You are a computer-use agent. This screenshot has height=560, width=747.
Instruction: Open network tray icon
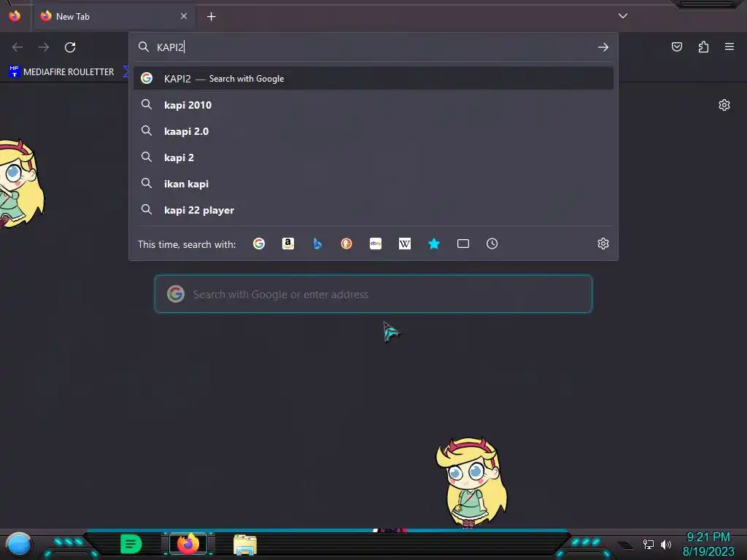click(x=649, y=544)
